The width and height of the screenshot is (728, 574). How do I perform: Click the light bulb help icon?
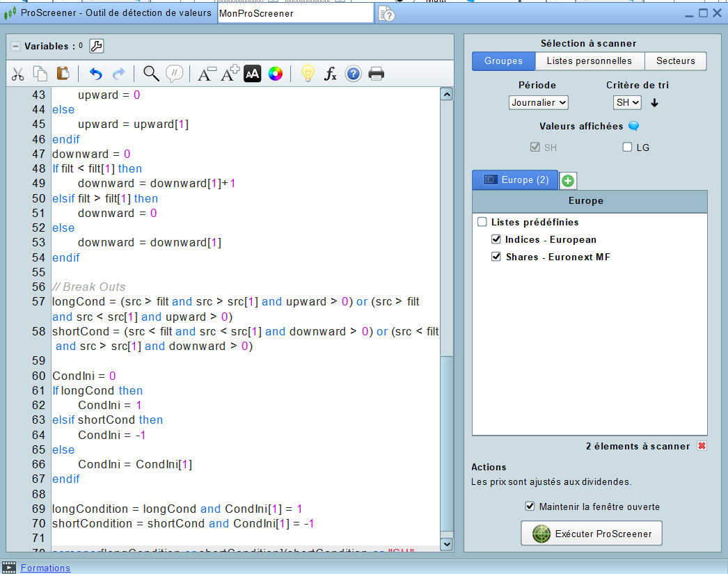pos(308,74)
